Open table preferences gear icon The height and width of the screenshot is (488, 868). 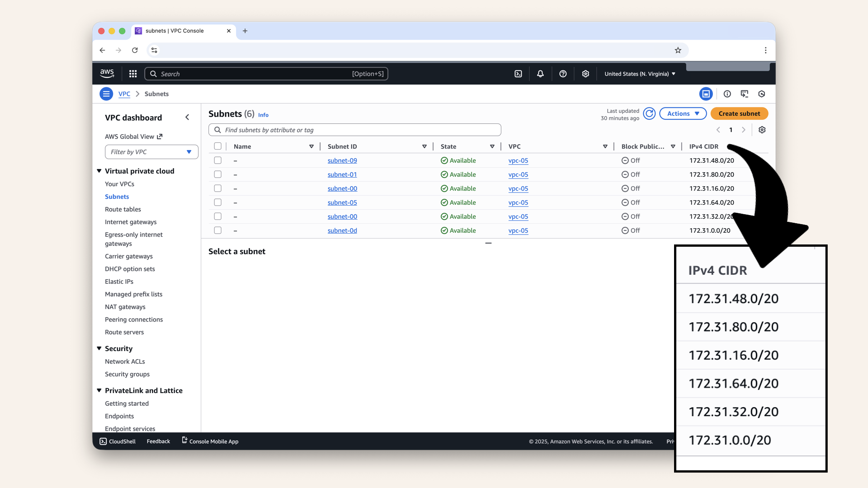coord(762,130)
